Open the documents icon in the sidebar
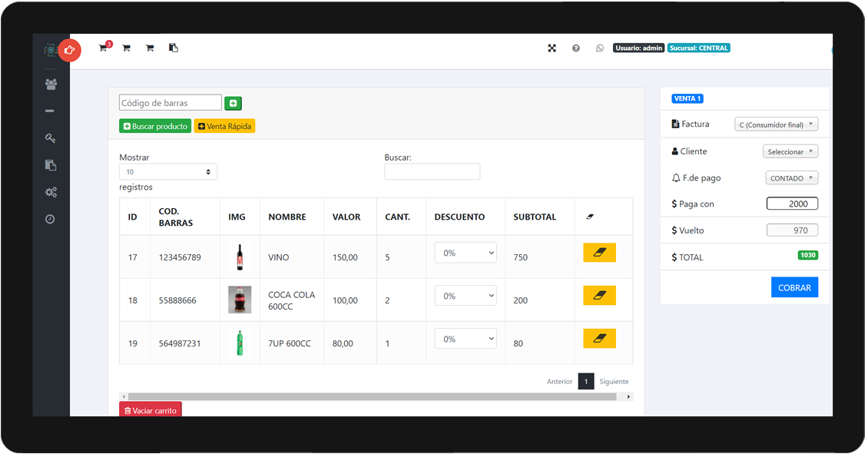 coord(51,165)
